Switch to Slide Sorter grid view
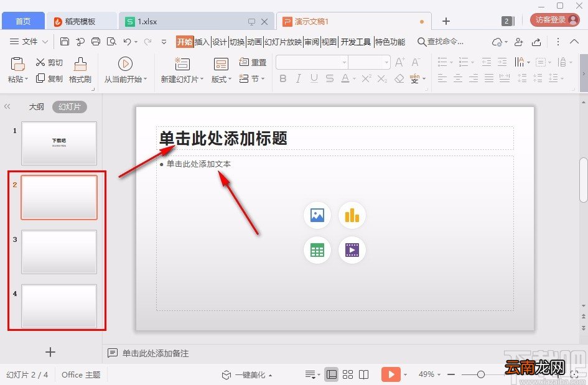 pos(348,374)
